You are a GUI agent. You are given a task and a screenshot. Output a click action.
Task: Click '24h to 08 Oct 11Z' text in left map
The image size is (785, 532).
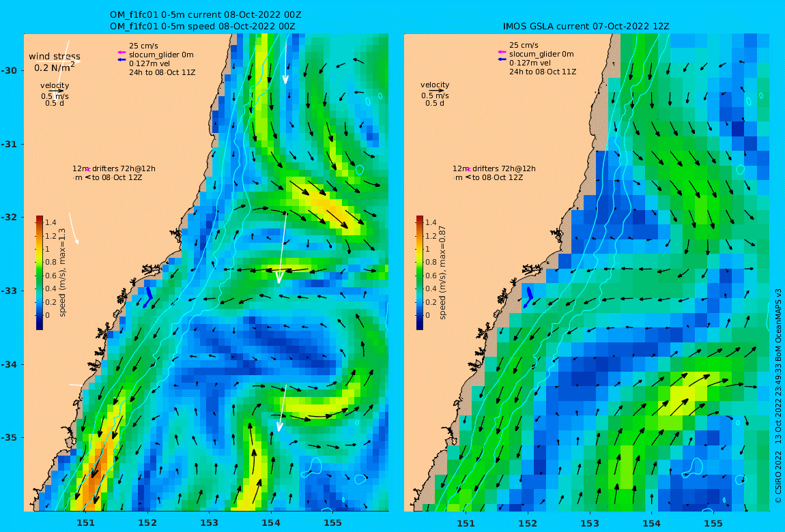(x=162, y=72)
